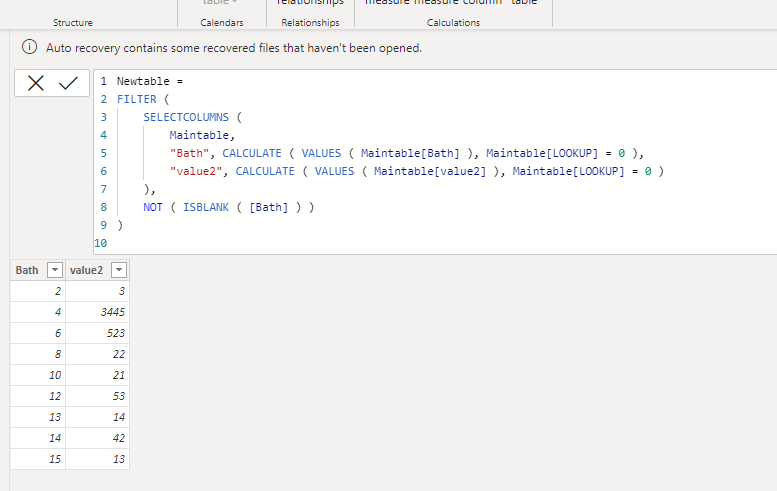777x491 pixels.
Task: Click the NOT keyword on formula line 8
Action: [x=153, y=207]
